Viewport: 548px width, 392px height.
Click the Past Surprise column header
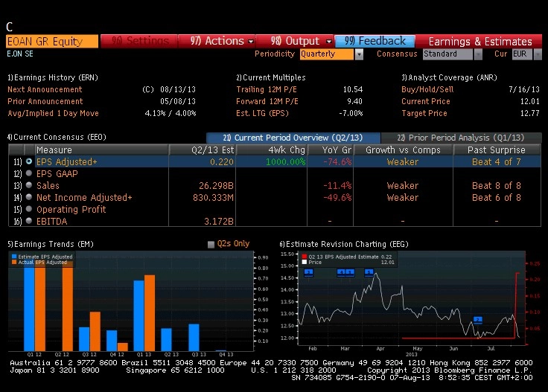click(497, 150)
